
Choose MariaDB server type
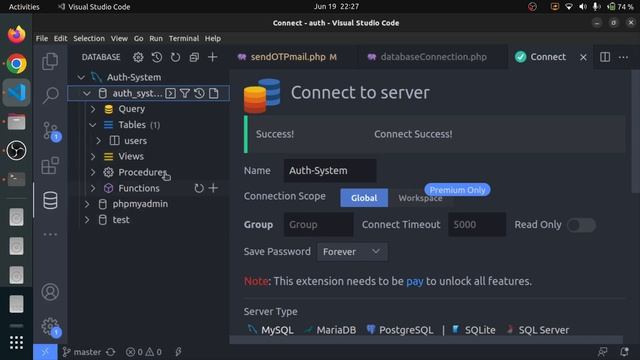pyautogui.click(x=330, y=330)
